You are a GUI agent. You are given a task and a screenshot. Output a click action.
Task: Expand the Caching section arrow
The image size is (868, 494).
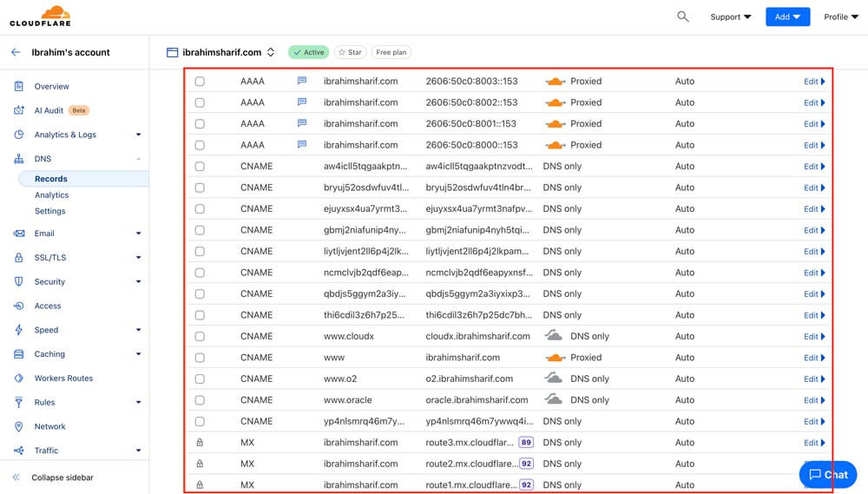coord(138,354)
